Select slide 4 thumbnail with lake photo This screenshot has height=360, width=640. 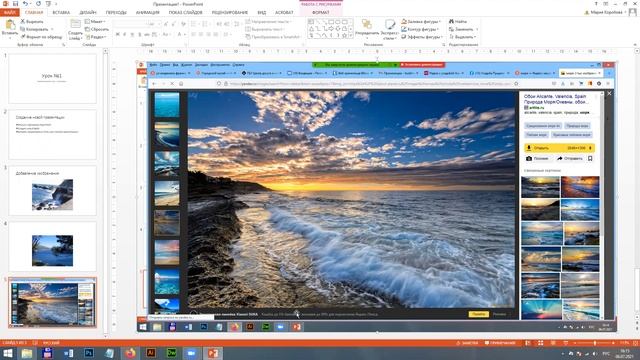53,247
